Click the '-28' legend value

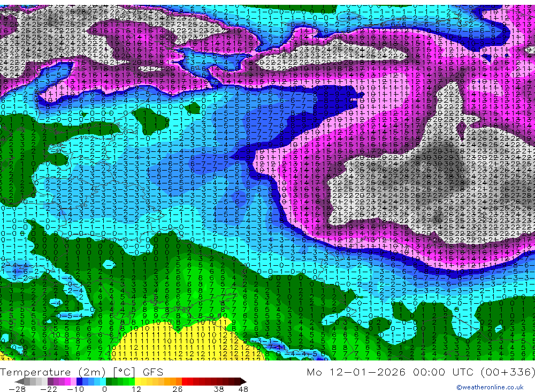pyautogui.click(x=17, y=389)
